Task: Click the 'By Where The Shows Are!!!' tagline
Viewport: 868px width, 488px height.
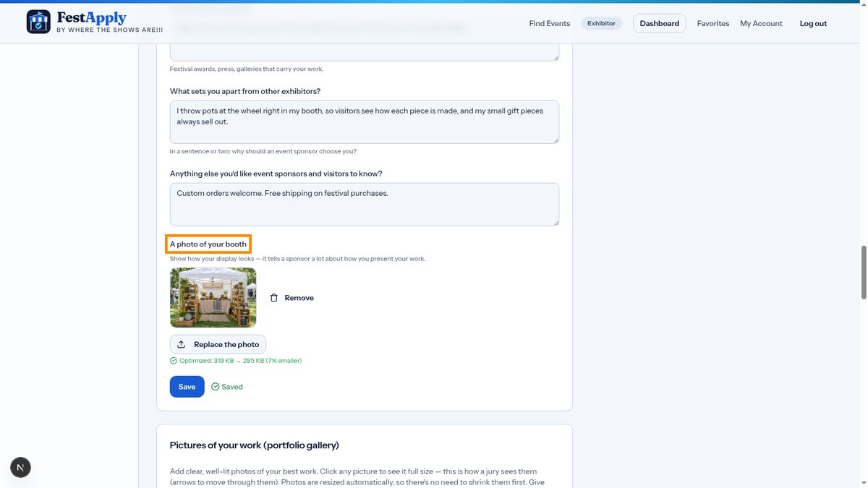Action: pyautogui.click(x=110, y=30)
